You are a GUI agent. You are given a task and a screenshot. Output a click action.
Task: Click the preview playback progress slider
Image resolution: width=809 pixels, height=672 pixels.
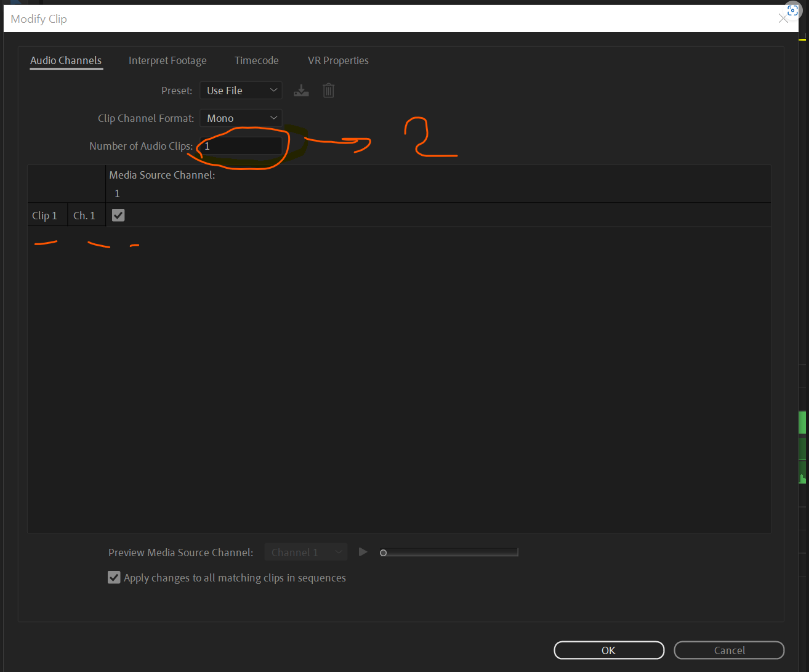click(449, 553)
